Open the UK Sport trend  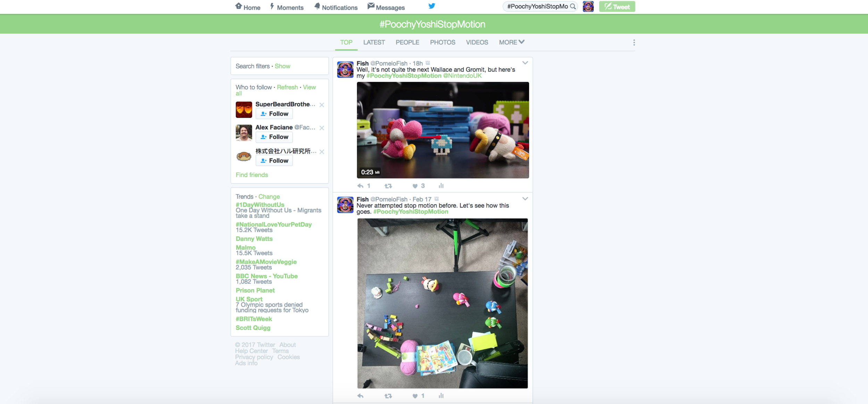pos(249,299)
